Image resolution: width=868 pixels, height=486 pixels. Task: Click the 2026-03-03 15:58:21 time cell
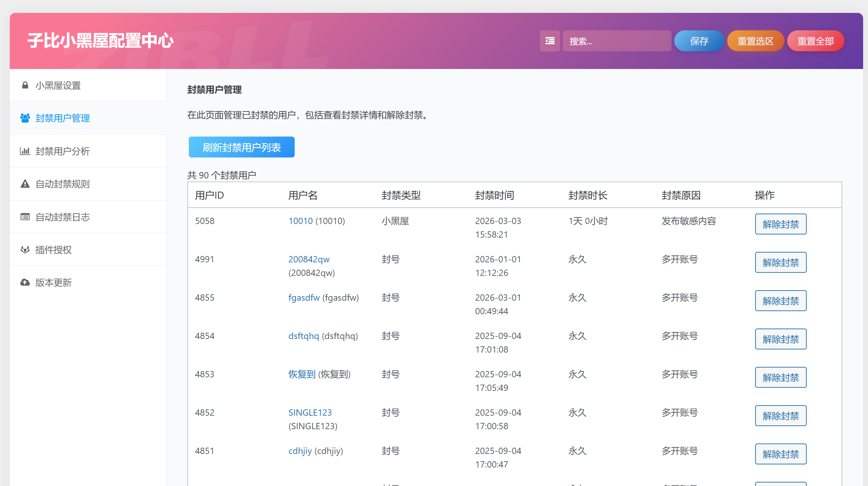(498, 228)
